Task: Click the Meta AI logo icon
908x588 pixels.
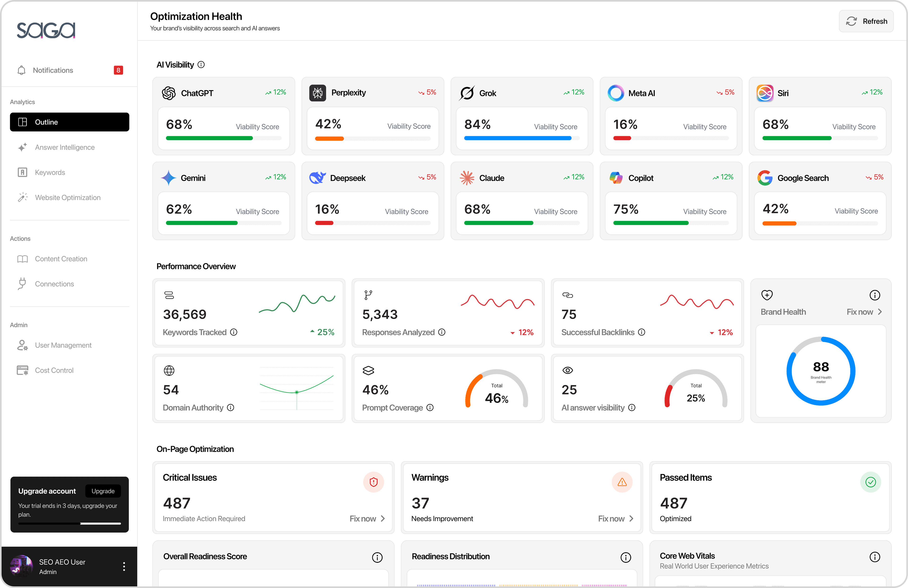Action: 616,93
